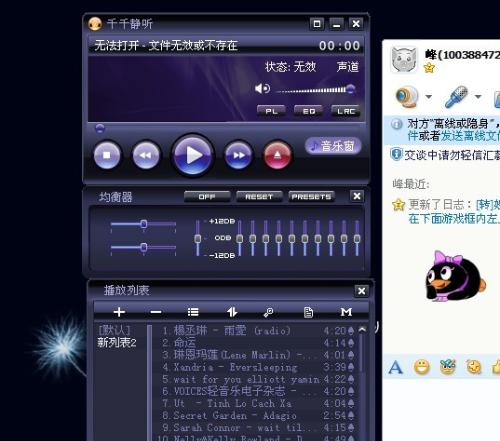The width and height of the screenshot is (500, 441).
Task: Open the playlist file edit icon
Action: [x=308, y=312]
